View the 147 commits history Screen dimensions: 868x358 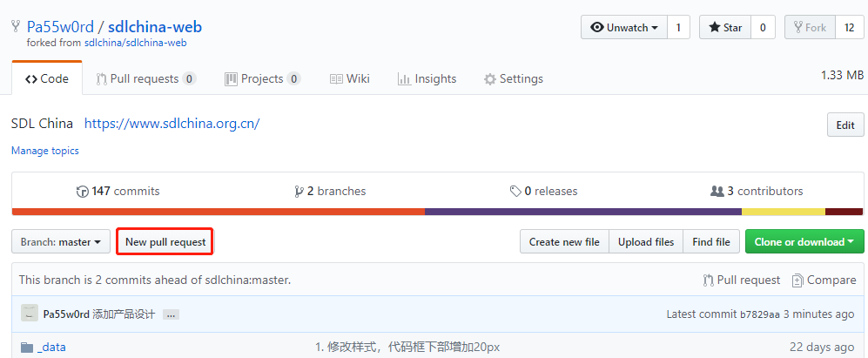(x=118, y=191)
